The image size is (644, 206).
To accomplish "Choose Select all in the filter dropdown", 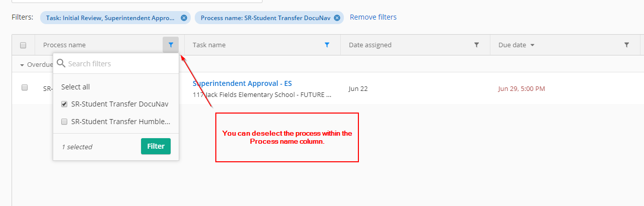I will click(75, 87).
